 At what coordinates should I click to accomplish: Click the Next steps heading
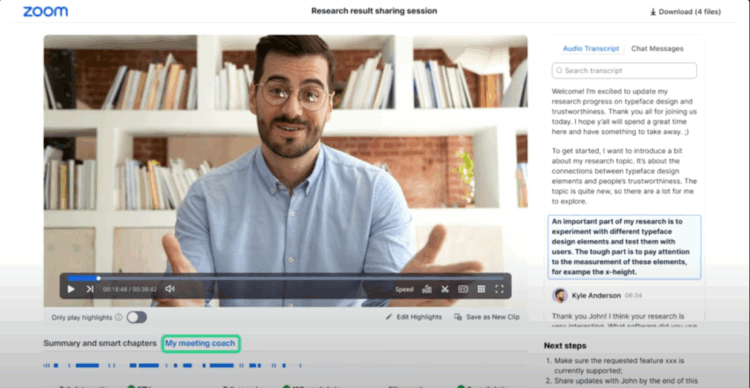(565, 345)
